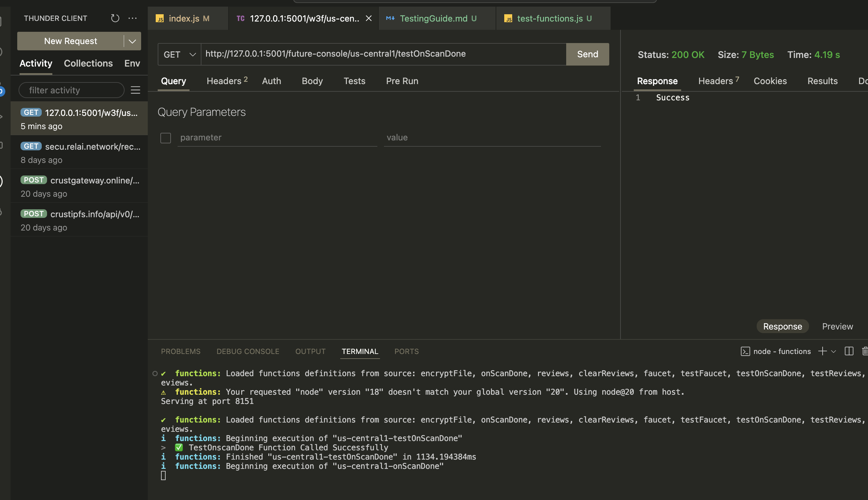Viewport: 868px width, 500px height.
Task: Click the node - functions terminal shell icon
Action: (x=745, y=351)
